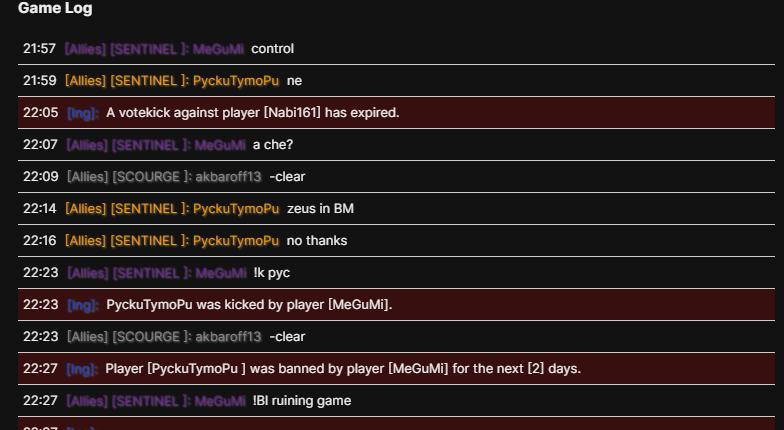Screen dimensions: 784x430
Task: Click the [lng] tag on the votekick row
Action: (x=82, y=113)
